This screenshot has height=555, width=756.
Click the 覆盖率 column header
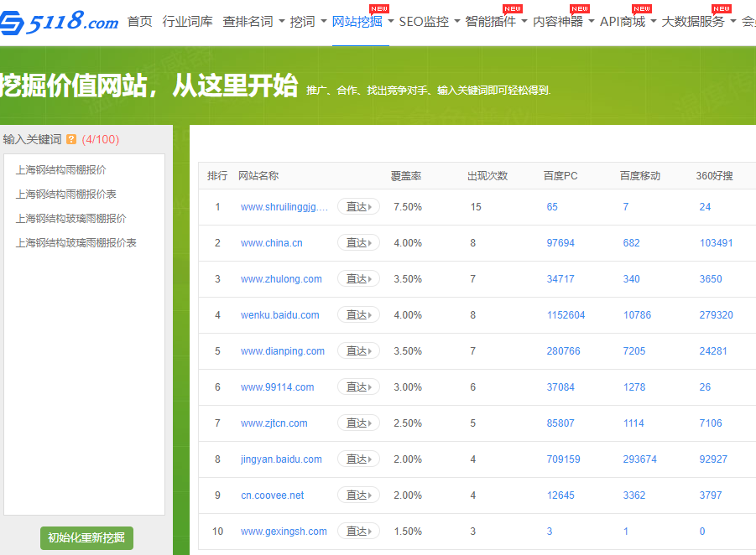(406, 176)
